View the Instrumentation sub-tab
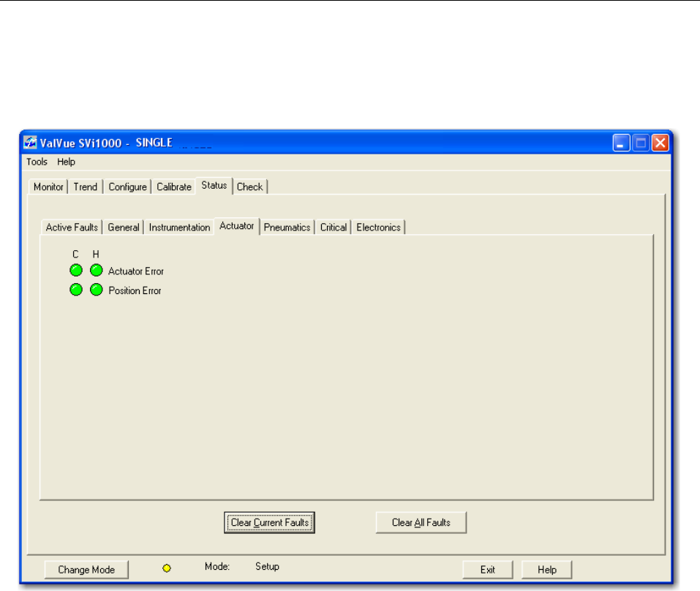The width and height of the screenshot is (700, 591). pos(179,227)
